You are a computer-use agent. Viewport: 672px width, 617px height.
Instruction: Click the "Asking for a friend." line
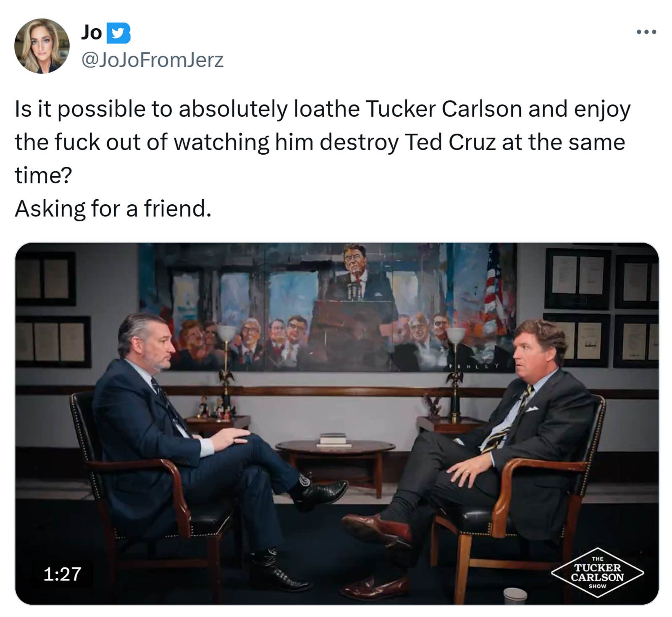click(113, 208)
